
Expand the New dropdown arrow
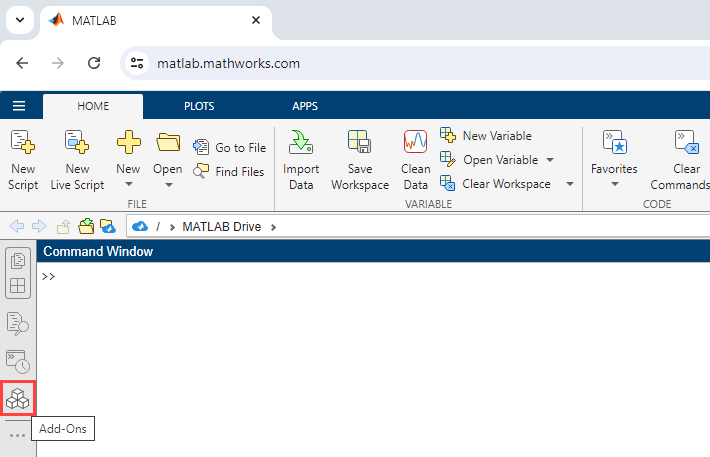click(x=128, y=185)
